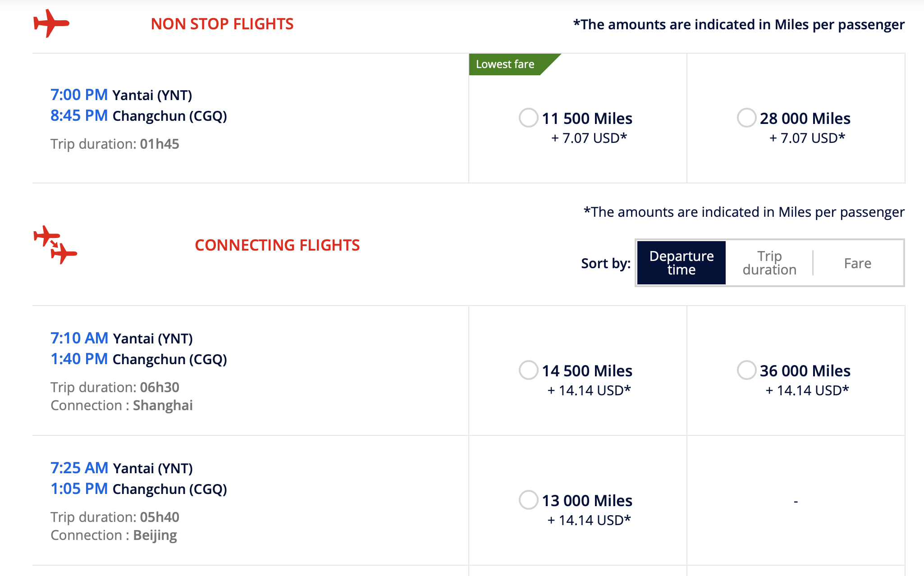Click the Connection Beijing label
924x576 pixels.
pos(114,535)
